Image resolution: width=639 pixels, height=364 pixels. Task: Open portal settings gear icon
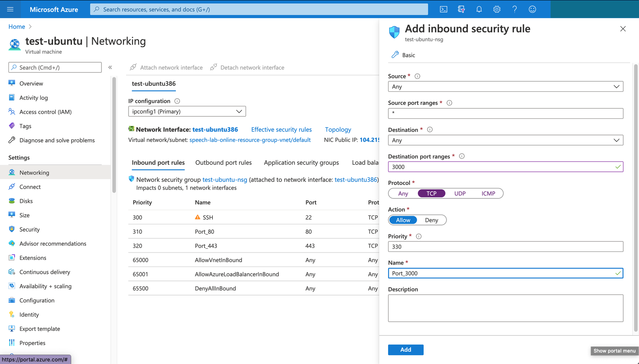tap(497, 9)
